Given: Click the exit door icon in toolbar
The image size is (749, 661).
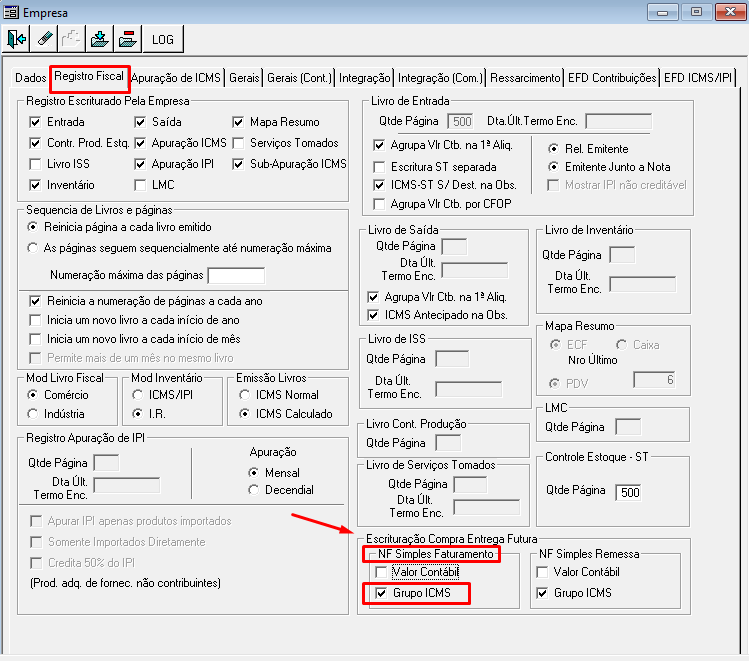Looking at the screenshot, I should coord(17,39).
